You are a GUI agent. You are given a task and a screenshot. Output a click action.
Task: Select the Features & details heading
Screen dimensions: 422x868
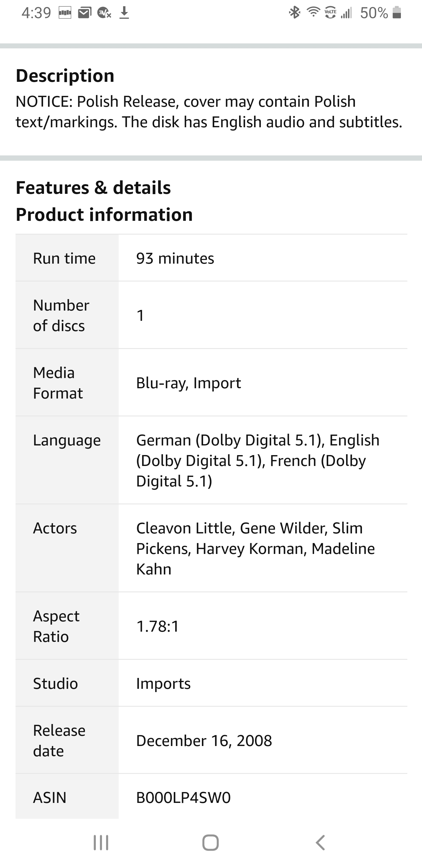93,187
